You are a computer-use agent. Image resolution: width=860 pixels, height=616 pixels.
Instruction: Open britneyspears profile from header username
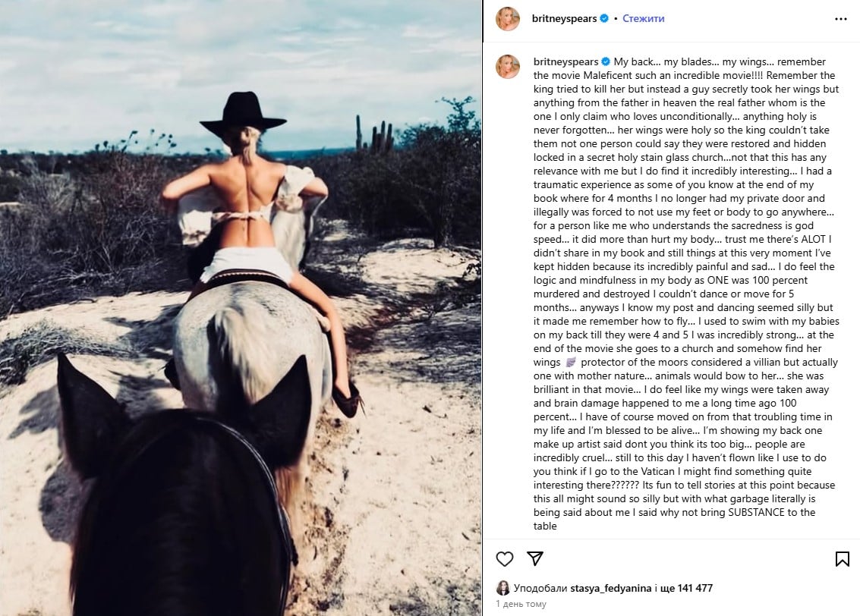point(564,19)
